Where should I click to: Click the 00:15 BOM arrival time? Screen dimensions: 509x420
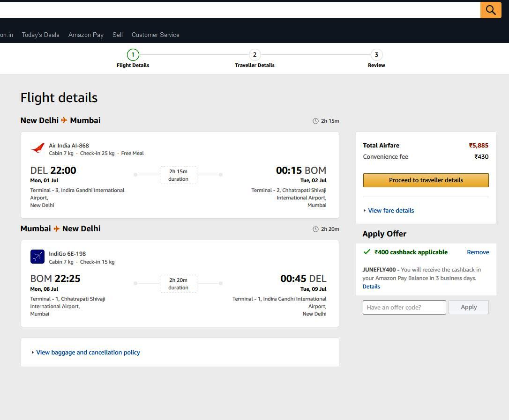pos(301,170)
